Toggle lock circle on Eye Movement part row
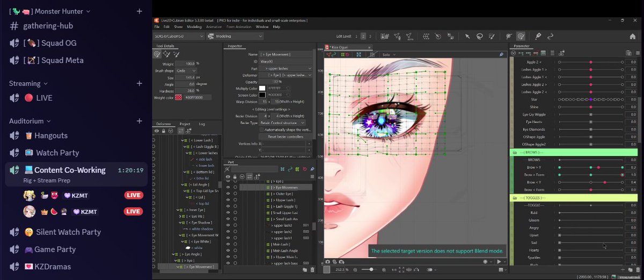The width and height of the screenshot is (644, 280). coord(236,188)
